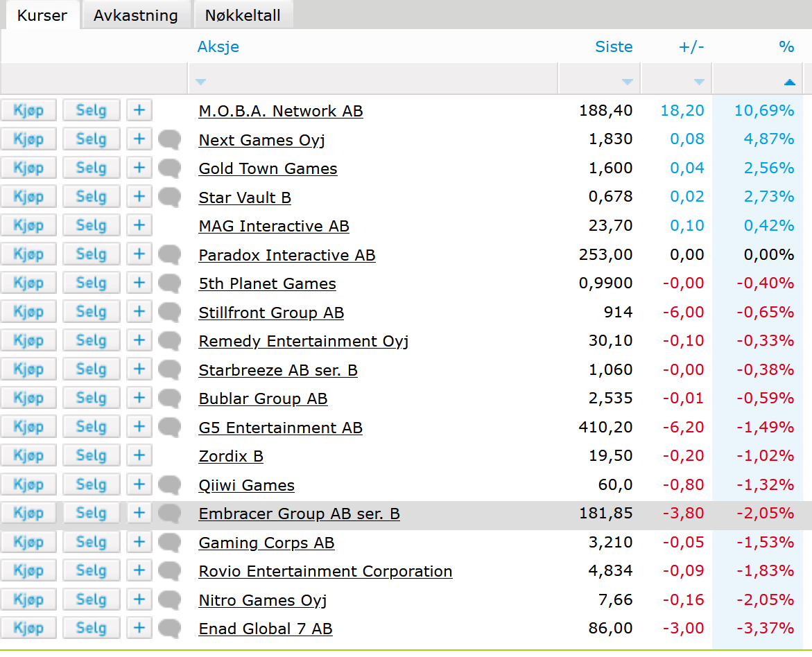This screenshot has height=657, width=812.
Task: Open Star Vault B stock link
Action: point(245,198)
